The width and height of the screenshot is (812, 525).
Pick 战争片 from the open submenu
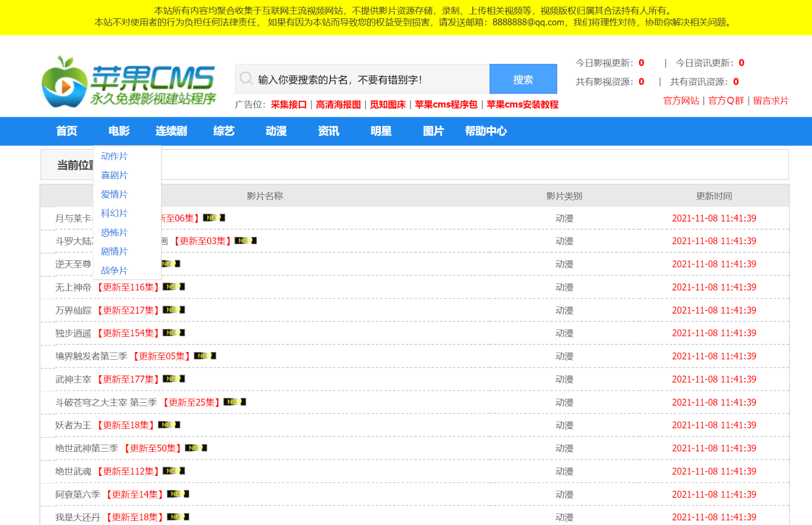[114, 271]
